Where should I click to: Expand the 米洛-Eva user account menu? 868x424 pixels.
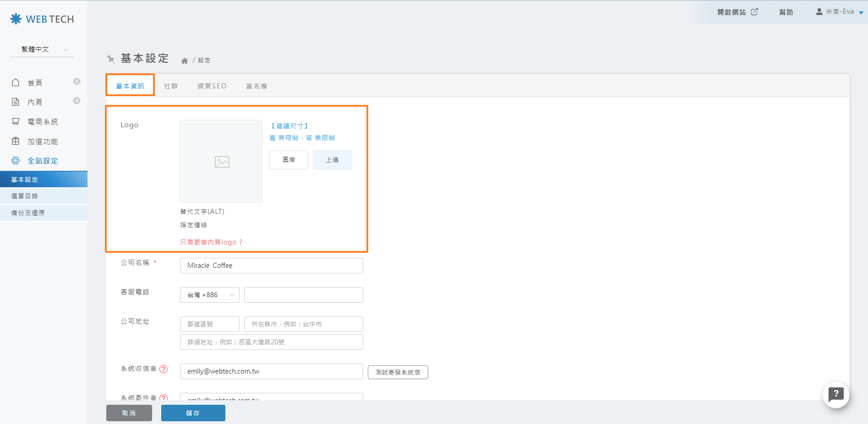pyautogui.click(x=839, y=12)
